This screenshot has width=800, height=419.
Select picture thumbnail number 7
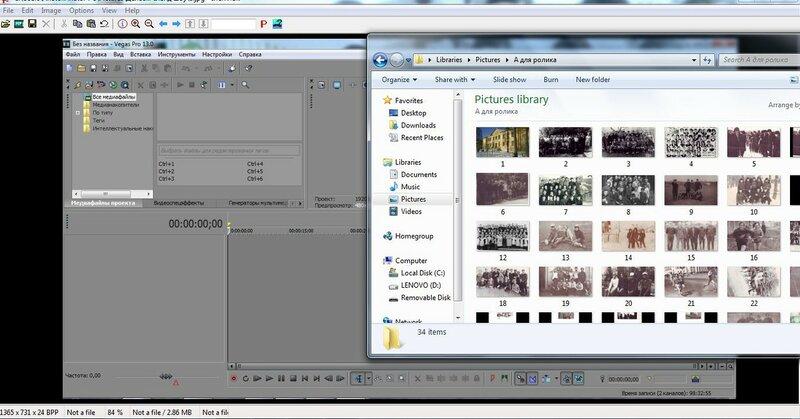click(x=565, y=192)
